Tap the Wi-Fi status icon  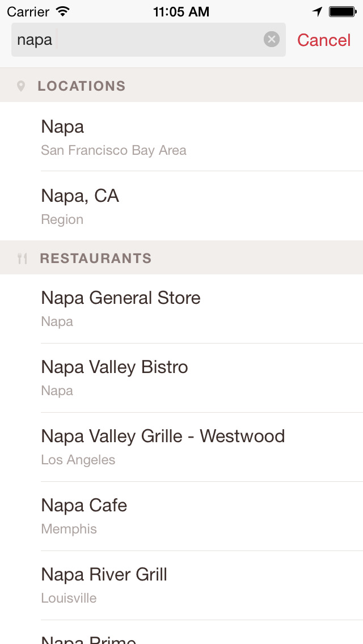[63, 11]
